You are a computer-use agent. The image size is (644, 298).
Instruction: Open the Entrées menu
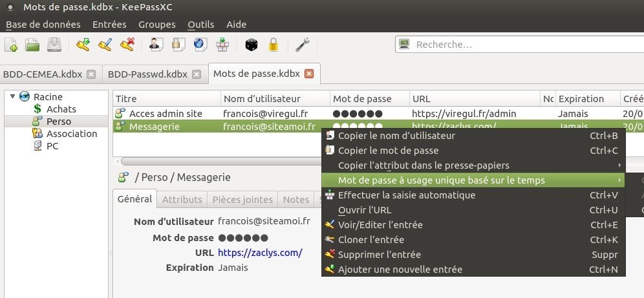pos(110,25)
